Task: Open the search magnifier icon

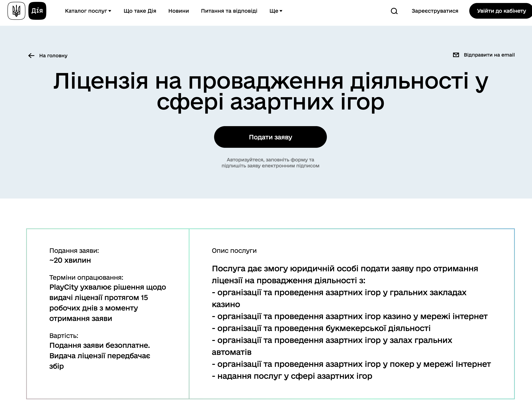Action: coord(394,11)
